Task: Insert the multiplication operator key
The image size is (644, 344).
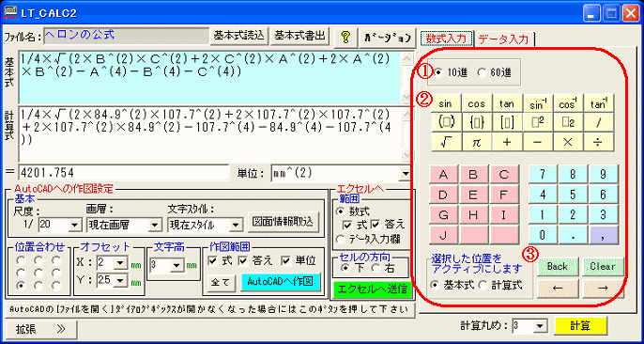Action: 569,142
